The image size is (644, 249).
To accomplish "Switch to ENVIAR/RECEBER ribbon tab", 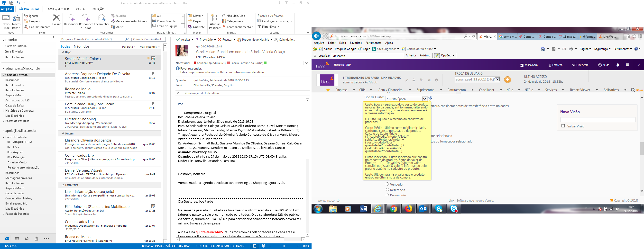I will 57,9.
